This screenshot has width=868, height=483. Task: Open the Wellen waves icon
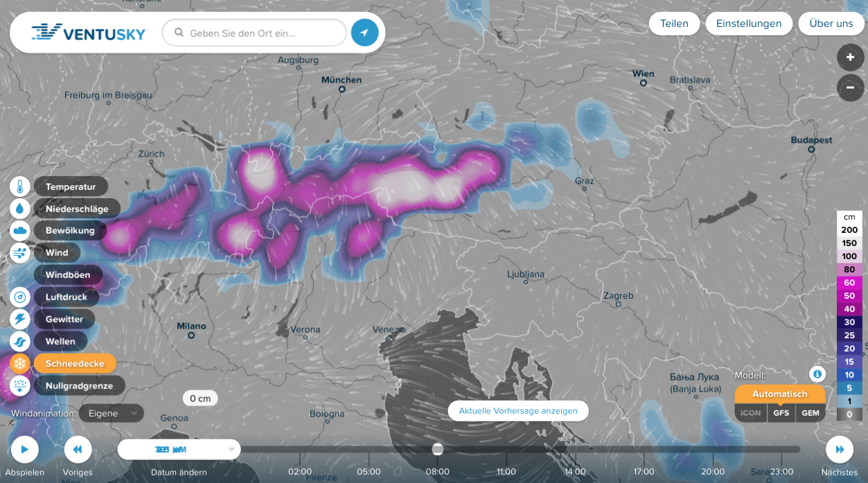pyautogui.click(x=19, y=341)
